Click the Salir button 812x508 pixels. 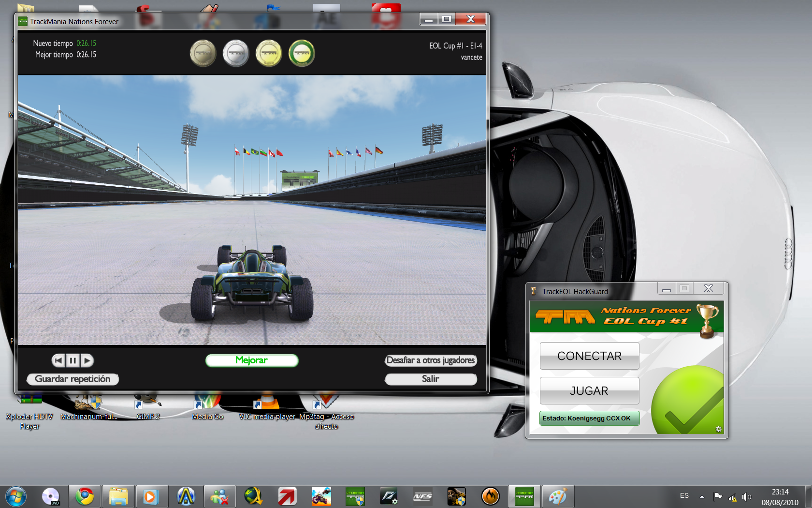[x=431, y=379]
